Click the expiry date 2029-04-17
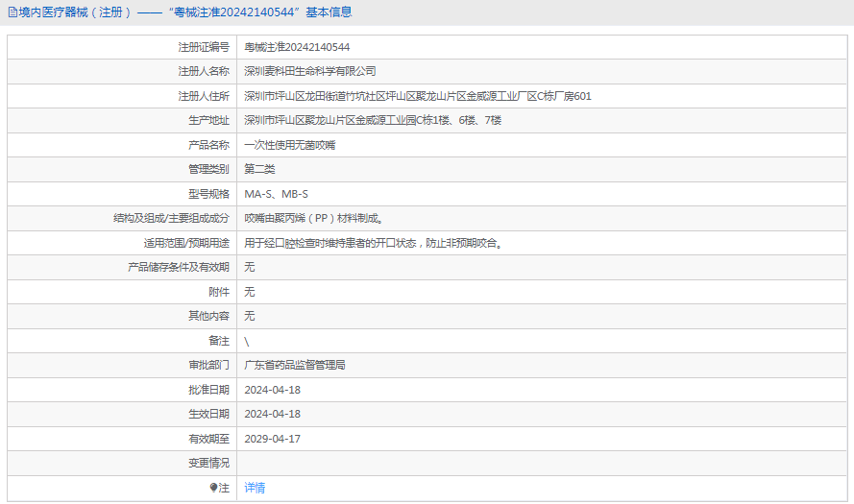Viewport: 854px width, 504px height. point(272,439)
